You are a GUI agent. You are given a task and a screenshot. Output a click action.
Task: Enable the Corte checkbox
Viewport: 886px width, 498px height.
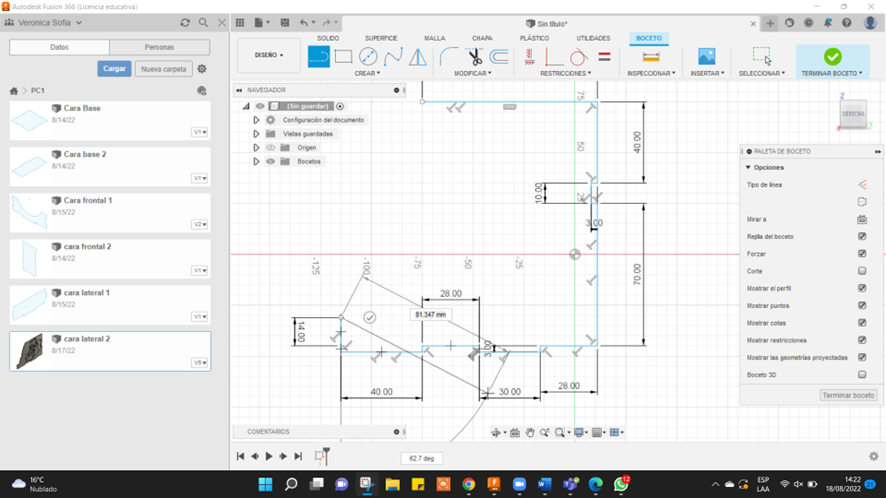(862, 271)
